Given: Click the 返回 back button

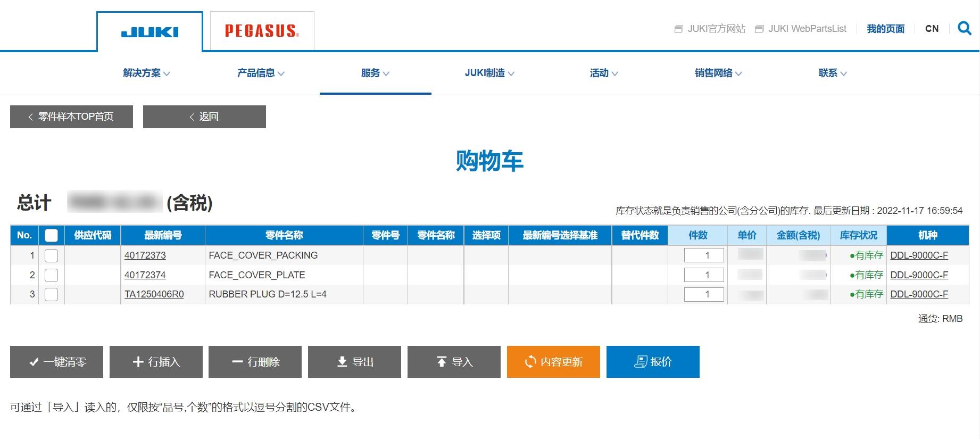Looking at the screenshot, I should tap(204, 117).
